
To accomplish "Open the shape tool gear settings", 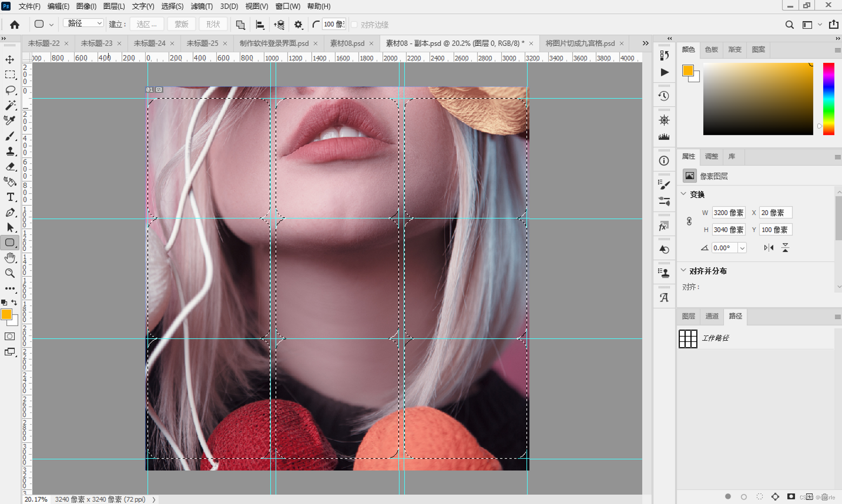I will point(298,24).
